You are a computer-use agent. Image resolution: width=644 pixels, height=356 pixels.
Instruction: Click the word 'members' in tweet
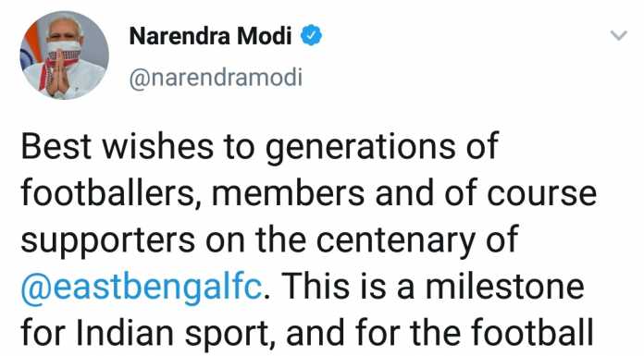pos(288,193)
